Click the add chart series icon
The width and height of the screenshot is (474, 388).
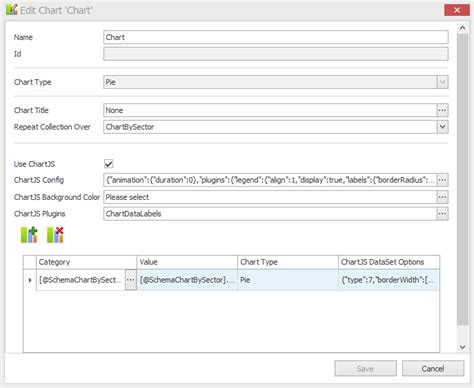(x=29, y=235)
